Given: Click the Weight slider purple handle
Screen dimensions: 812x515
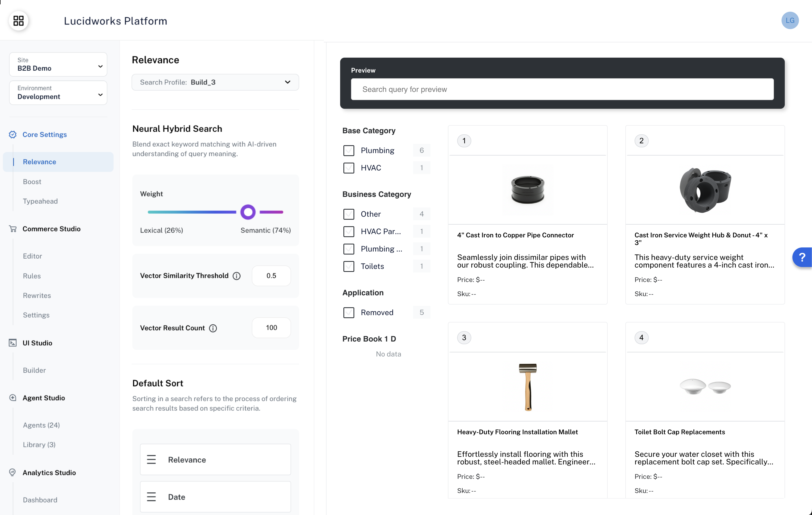Looking at the screenshot, I should 248,212.
